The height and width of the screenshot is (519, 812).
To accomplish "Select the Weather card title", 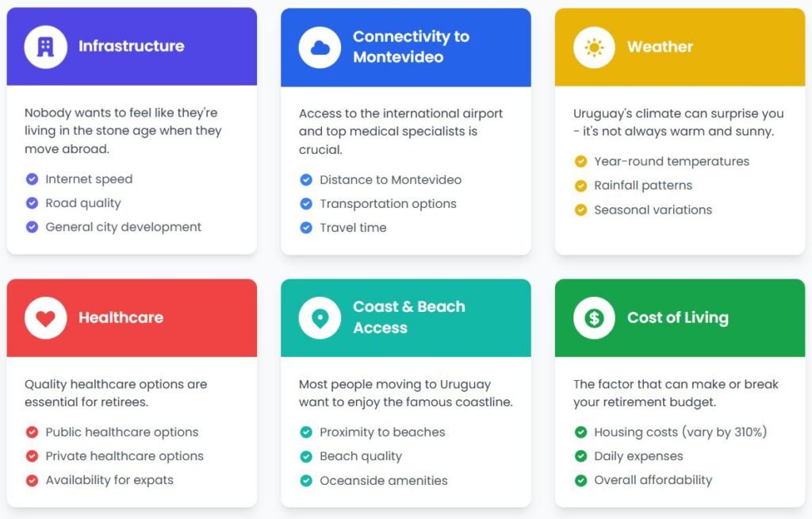I will (661, 47).
